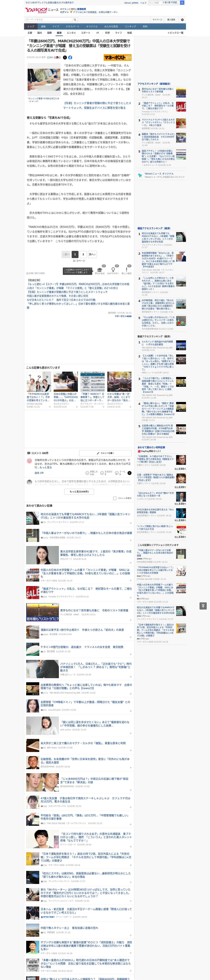Open ケタミン9億円分密輸か article
Image resolution: width=210 pixels, height=980 pixels.
[x=82, y=647]
